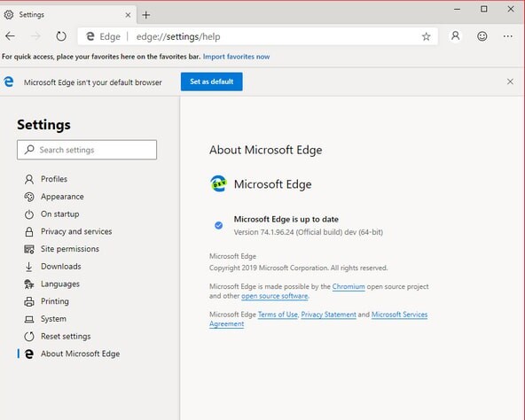Click the Copyright 2019 Microsoft Corporation text

(x=298, y=268)
